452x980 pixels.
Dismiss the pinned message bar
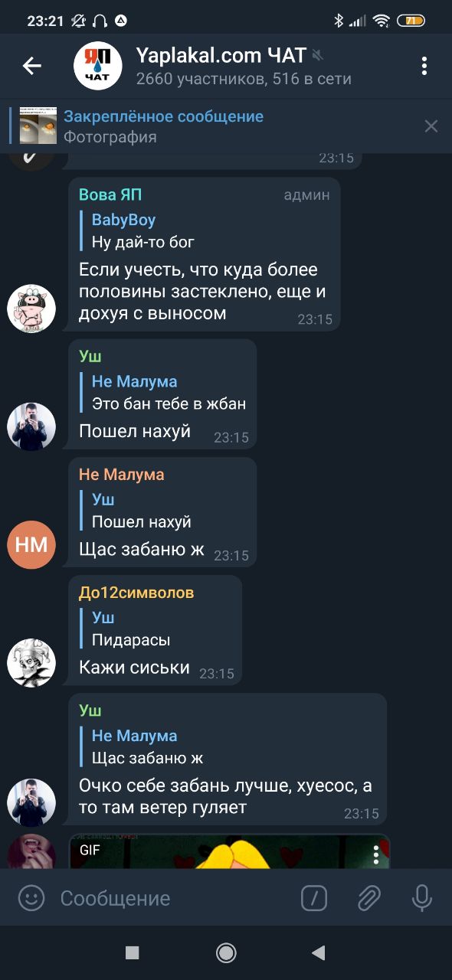click(x=431, y=126)
